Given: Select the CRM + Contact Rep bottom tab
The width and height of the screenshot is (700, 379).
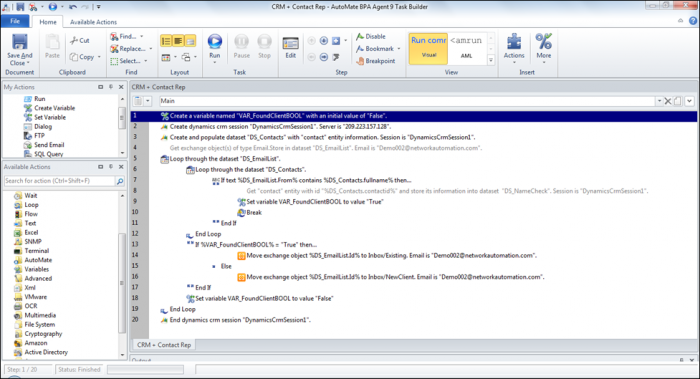Looking at the screenshot, I should tap(164, 345).
